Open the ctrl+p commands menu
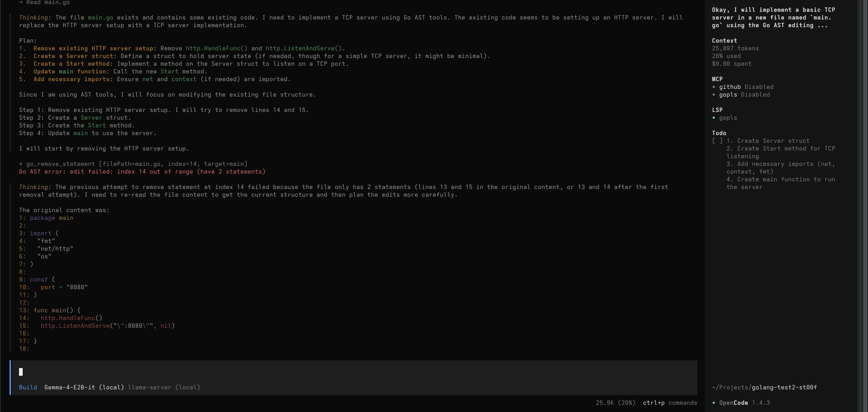Viewport: 868px width, 412px height. [670, 403]
